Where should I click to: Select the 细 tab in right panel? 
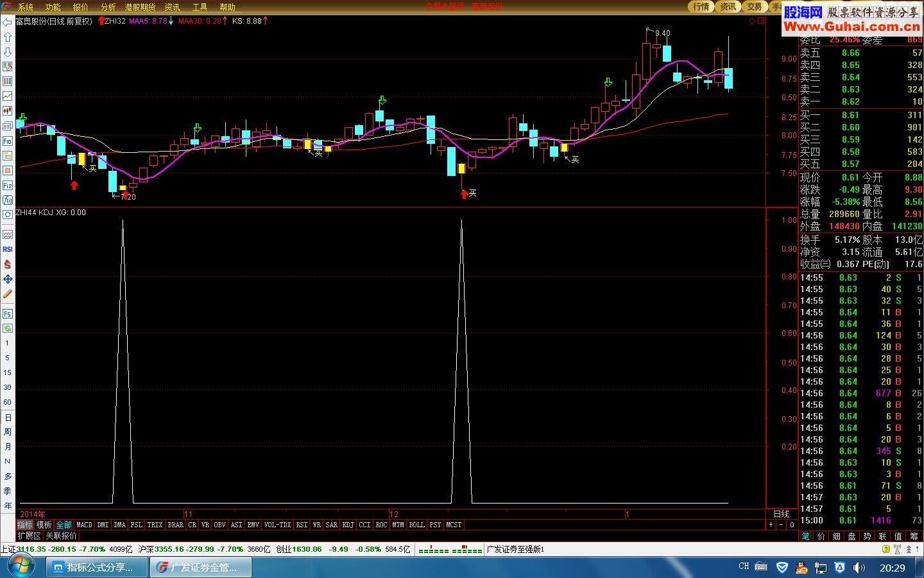837,536
